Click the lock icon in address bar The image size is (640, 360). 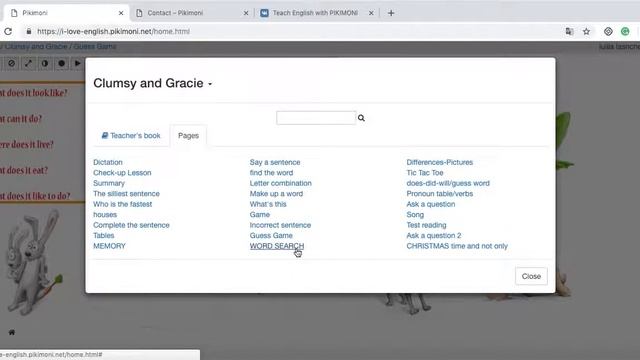click(29, 31)
